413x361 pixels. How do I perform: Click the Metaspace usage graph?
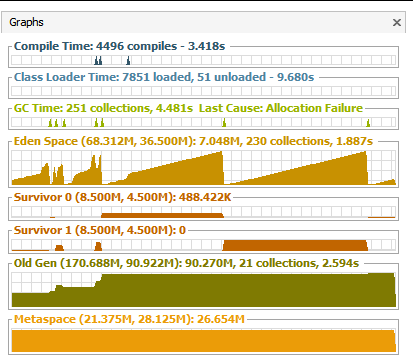point(203,341)
